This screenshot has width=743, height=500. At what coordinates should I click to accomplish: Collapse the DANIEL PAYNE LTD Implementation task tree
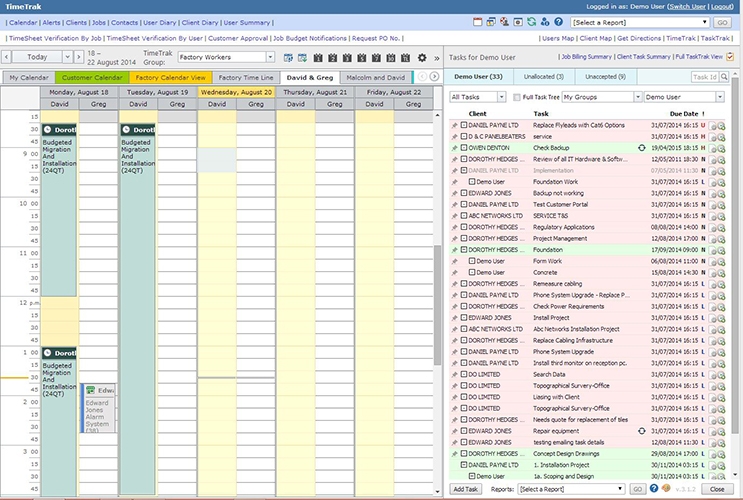coord(464,171)
